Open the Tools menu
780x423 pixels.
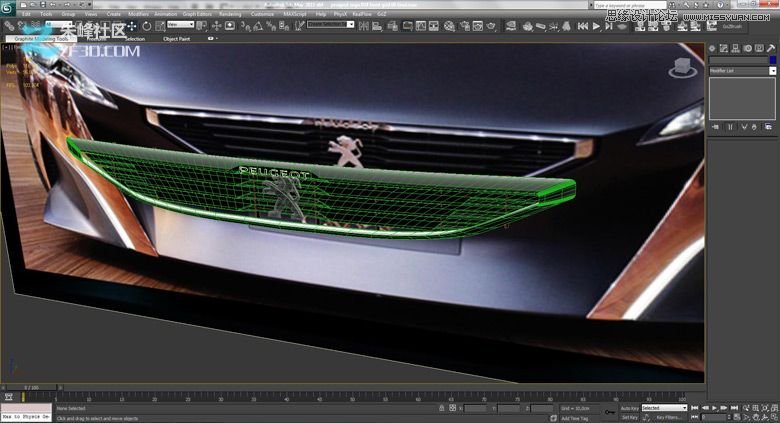point(46,14)
